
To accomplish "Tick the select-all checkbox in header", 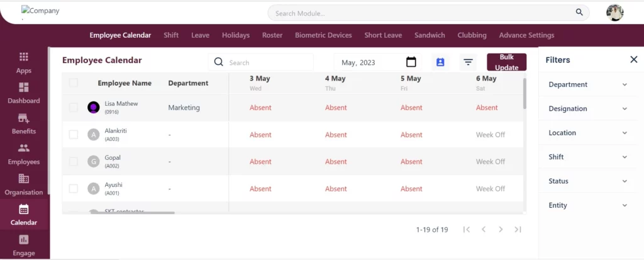I will click(74, 82).
